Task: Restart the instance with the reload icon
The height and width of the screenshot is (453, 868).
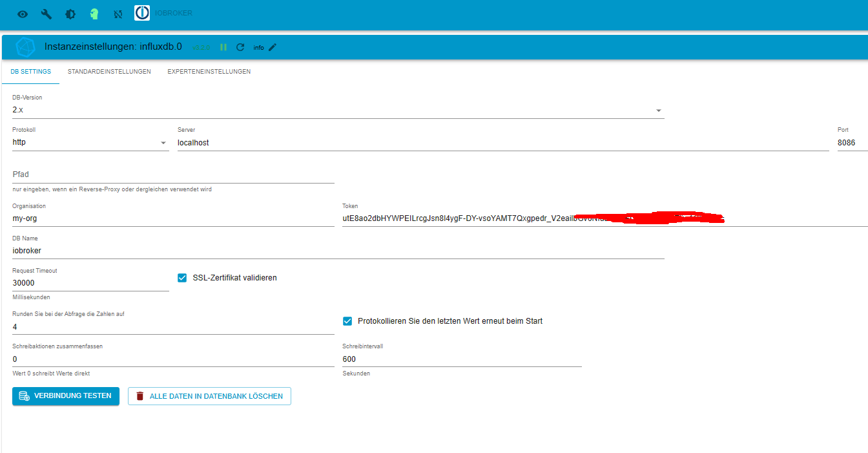Action: (240, 47)
